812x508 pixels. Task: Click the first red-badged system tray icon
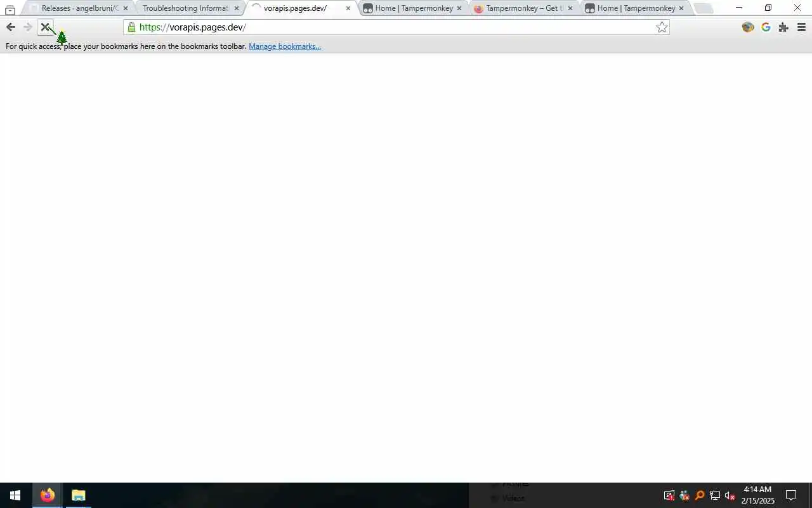click(669, 496)
